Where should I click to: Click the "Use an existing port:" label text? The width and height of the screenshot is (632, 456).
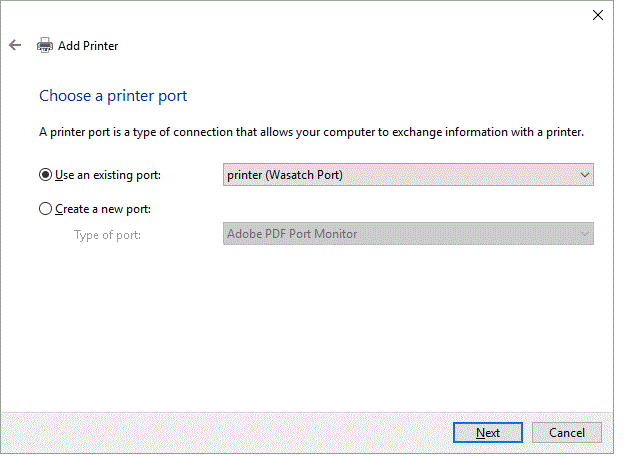tap(108, 175)
